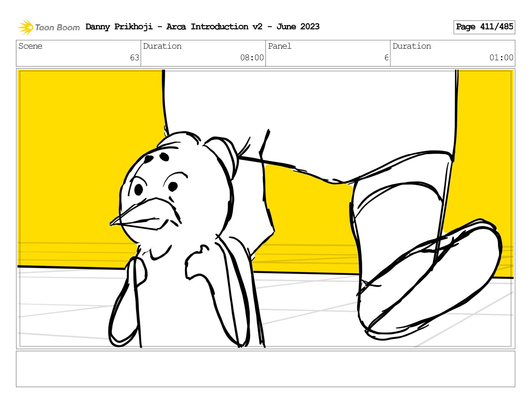Click panel number '6'

point(386,58)
